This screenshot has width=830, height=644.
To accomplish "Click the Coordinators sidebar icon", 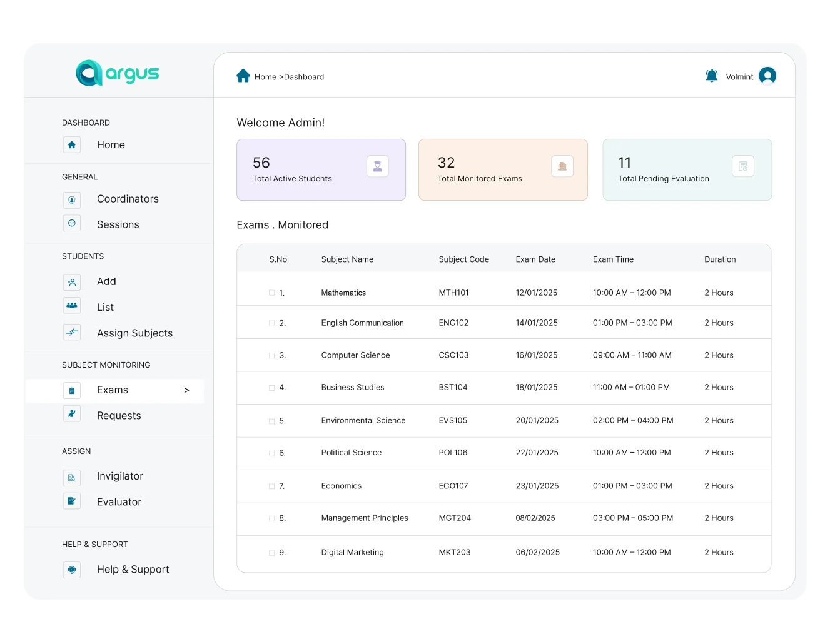I will pyautogui.click(x=72, y=199).
